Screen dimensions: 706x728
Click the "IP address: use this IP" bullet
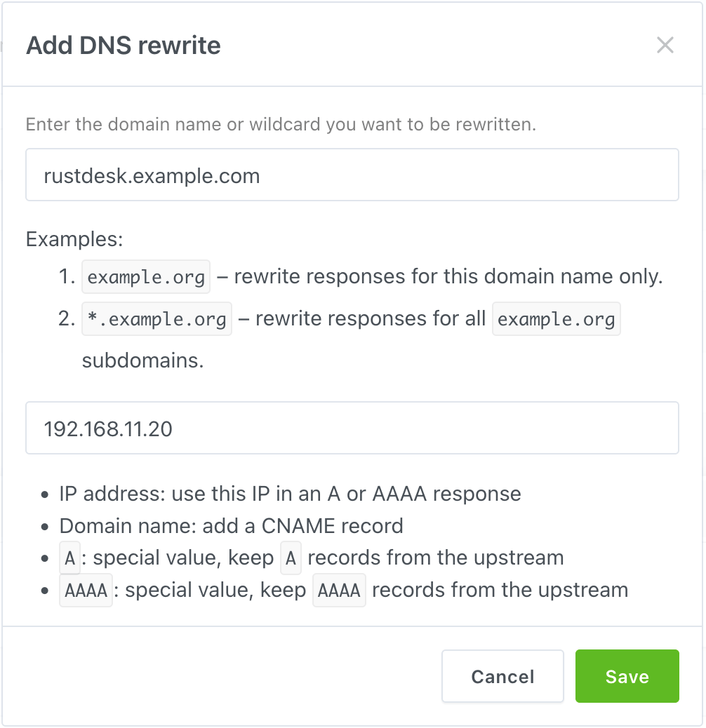(x=290, y=494)
